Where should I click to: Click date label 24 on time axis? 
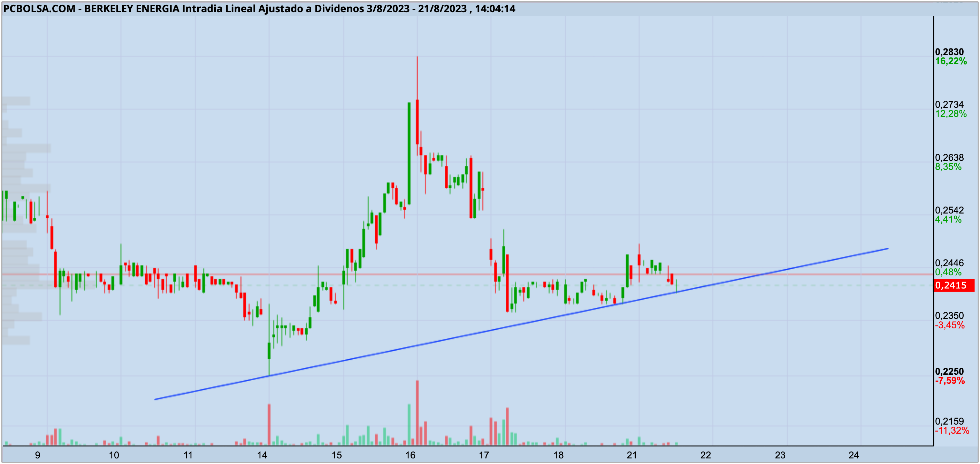point(854,455)
